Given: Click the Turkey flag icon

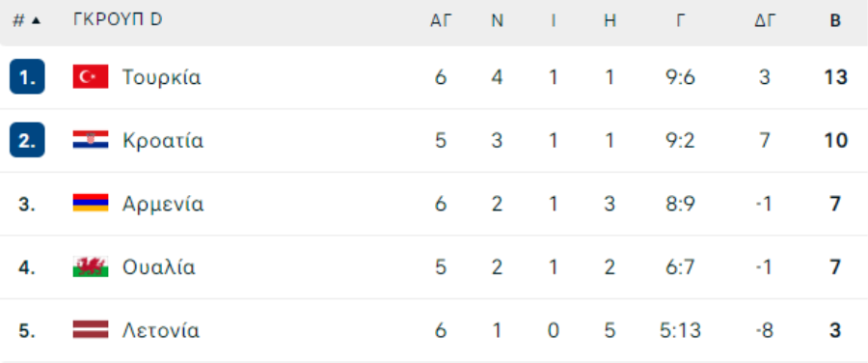Looking at the screenshot, I should tap(91, 76).
